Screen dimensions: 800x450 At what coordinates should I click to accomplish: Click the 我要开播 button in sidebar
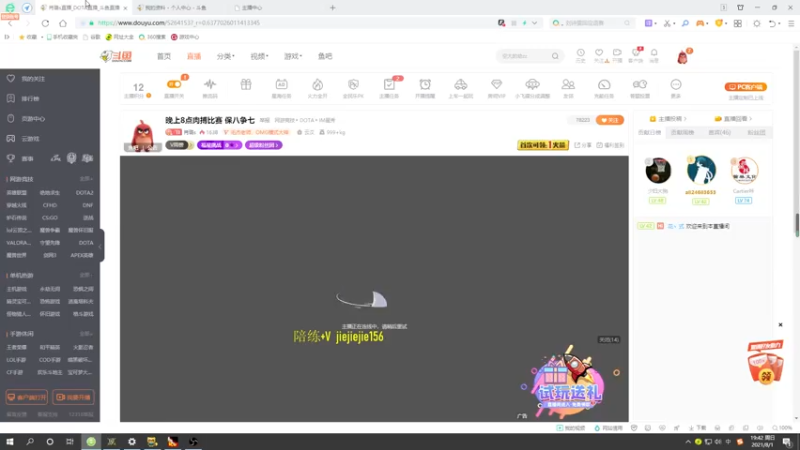pos(73,397)
